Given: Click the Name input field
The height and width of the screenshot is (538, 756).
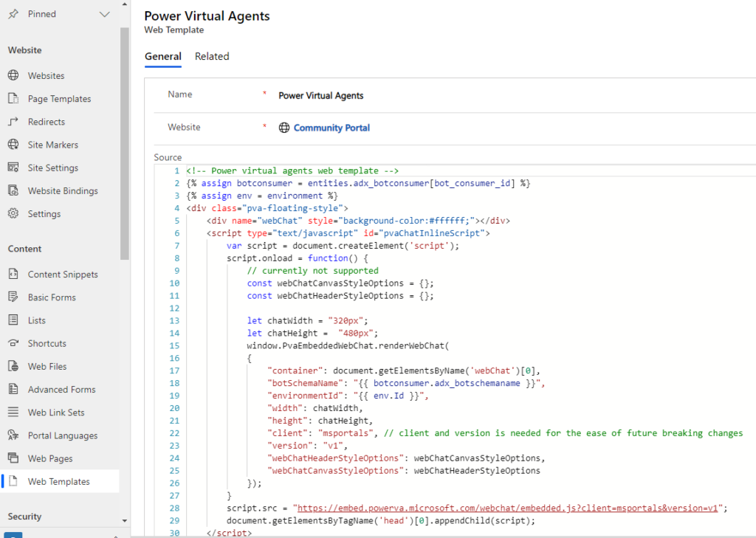Looking at the screenshot, I should point(443,94).
